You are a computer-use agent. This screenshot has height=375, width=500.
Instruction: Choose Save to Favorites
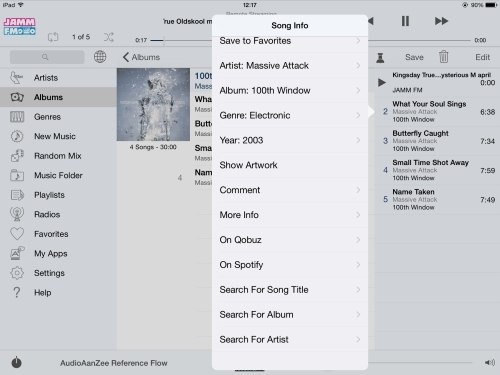tap(290, 41)
